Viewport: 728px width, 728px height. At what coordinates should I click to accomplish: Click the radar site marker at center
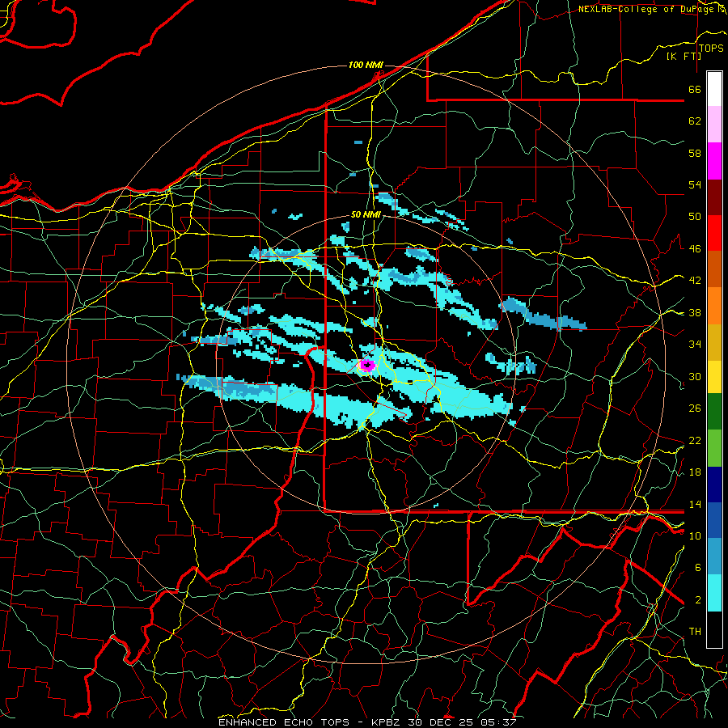(367, 366)
